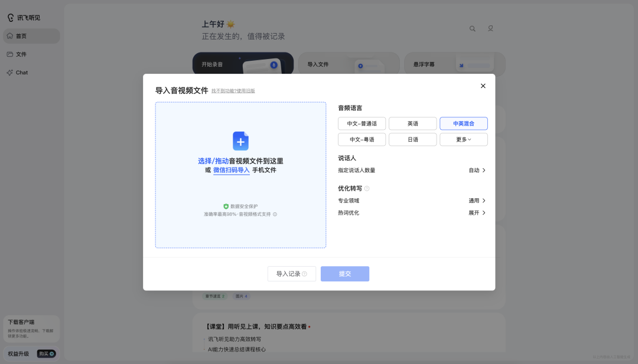Click the 权益升级 label
638x364 pixels.
[18, 354]
